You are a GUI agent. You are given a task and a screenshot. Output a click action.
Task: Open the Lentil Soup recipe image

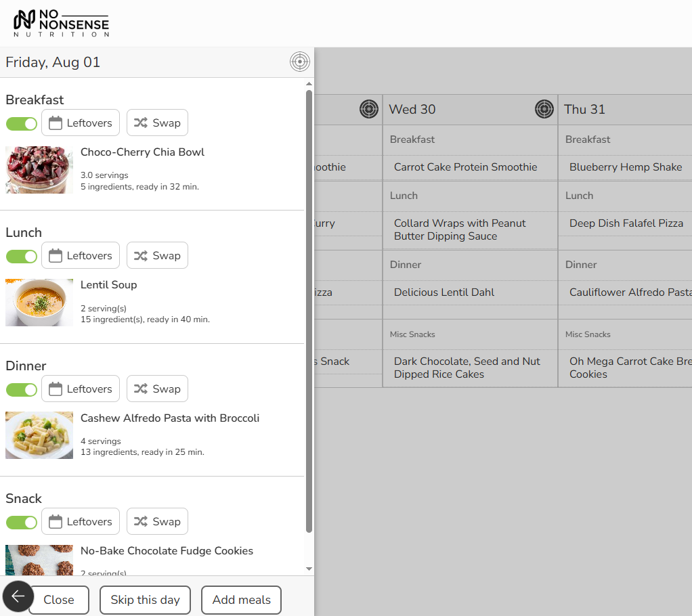point(39,303)
